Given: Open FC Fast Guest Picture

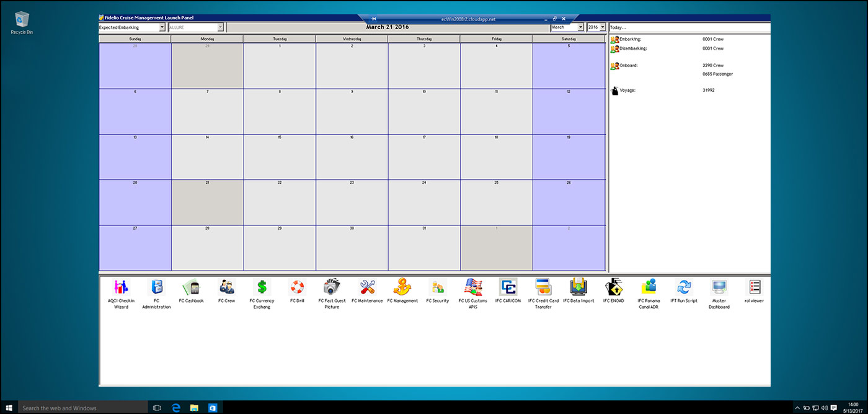Looking at the screenshot, I should pos(332,294).
